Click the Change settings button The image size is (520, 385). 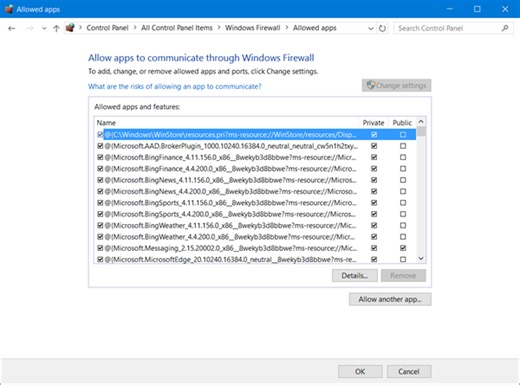[x=397, y=85]
